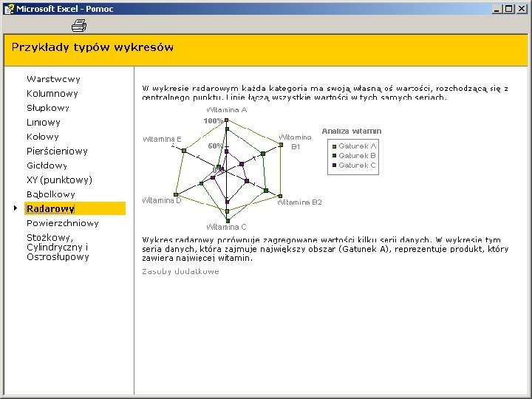Click the Excel Help icon in the title bar

[8, 9]
